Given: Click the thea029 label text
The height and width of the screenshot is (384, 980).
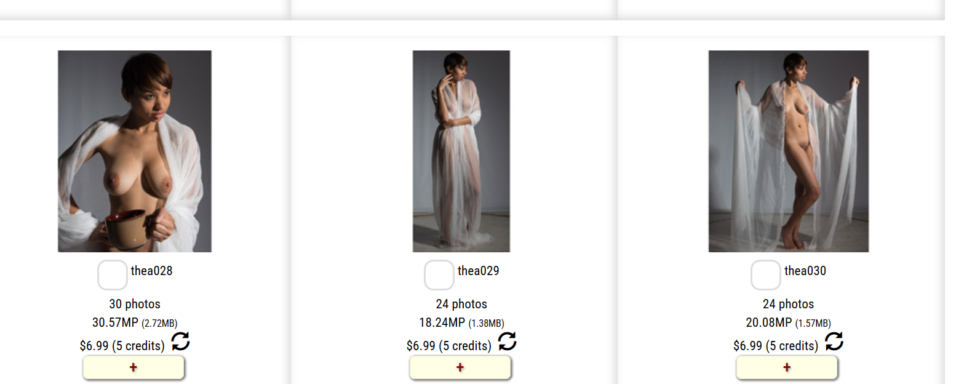Looking at the screenshot, I should [x=478, y=271].
